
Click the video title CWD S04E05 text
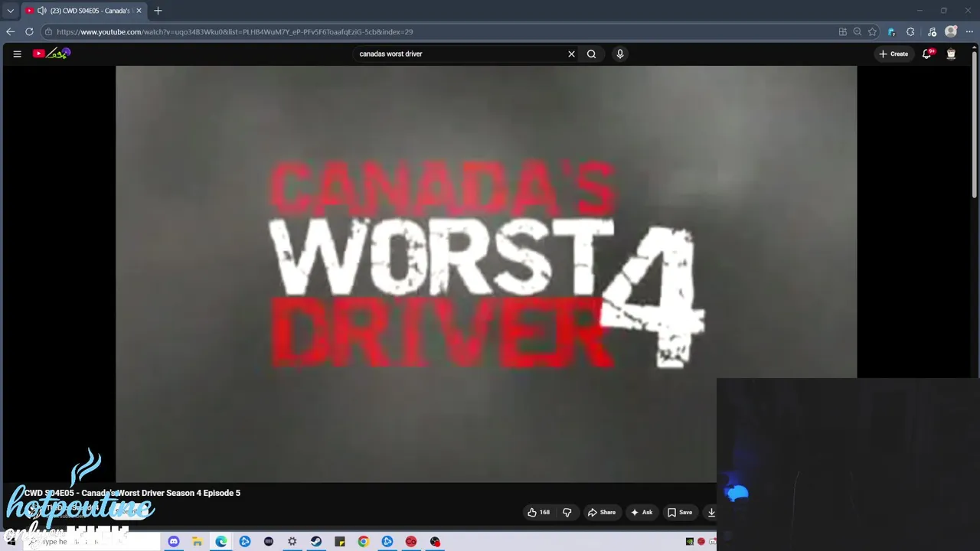click(132, 493)
